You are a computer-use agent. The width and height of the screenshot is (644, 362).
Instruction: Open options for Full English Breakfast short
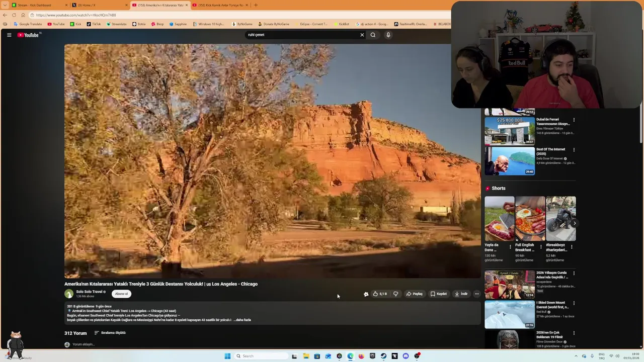541,247
